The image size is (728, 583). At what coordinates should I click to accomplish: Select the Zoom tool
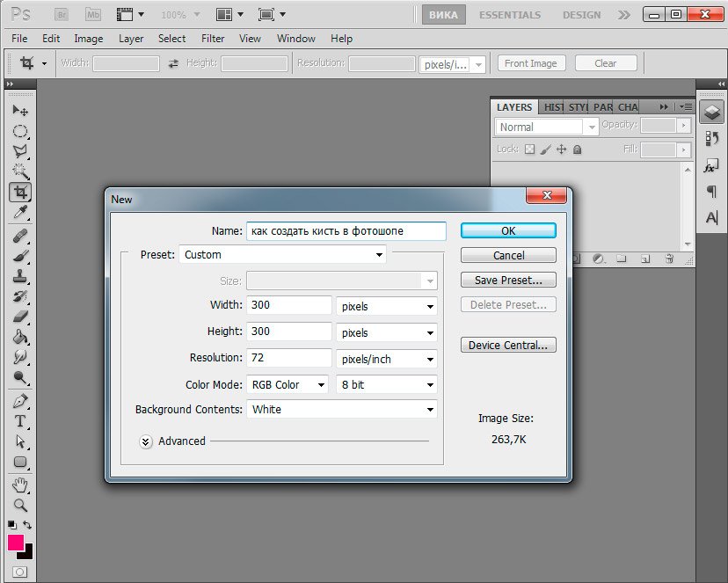[20, 505]
